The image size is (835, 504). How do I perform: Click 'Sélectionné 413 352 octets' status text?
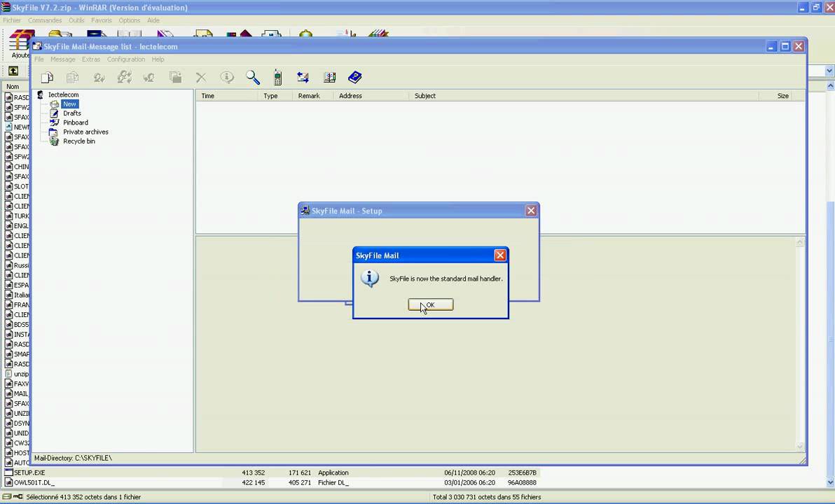tap(83, 497)
